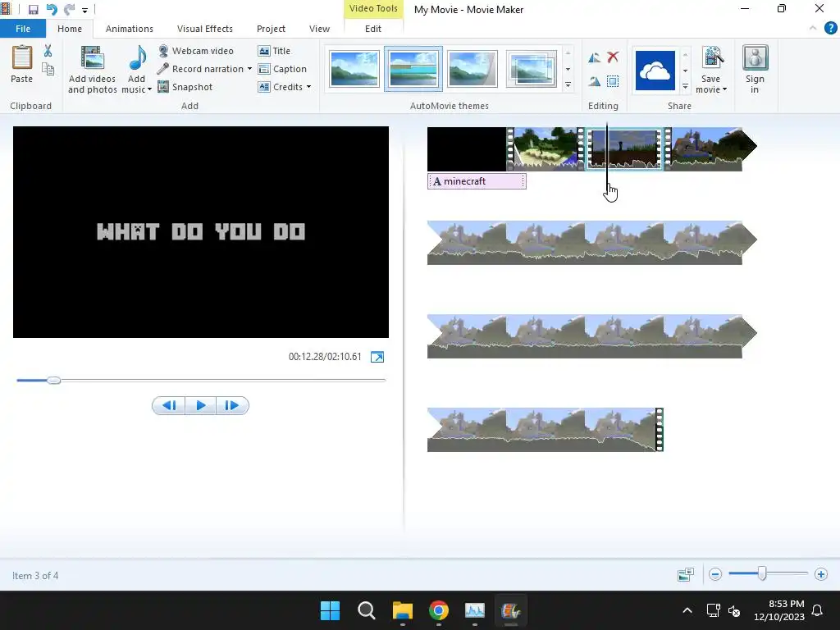The width and height of the screenshot is (840, 630).
Task: Change thumbnail size icon in status bar
Action: click(686, 574)
